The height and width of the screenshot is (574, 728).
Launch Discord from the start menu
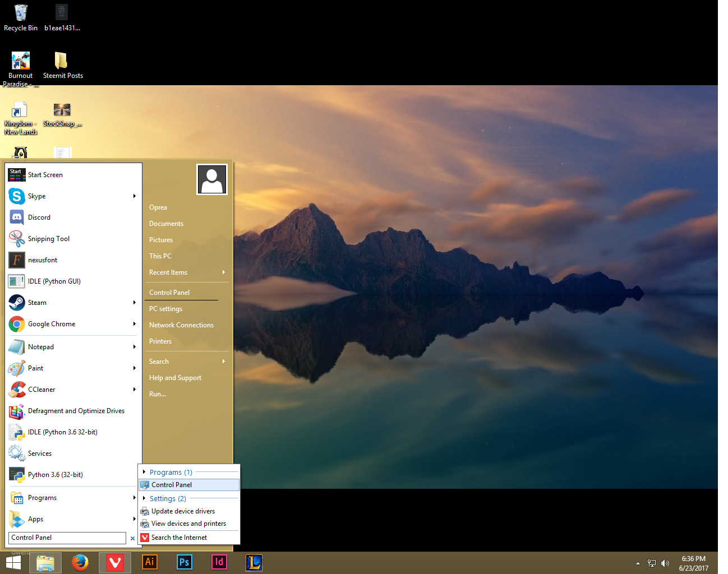pyautogui.click(x=73, y=217)
